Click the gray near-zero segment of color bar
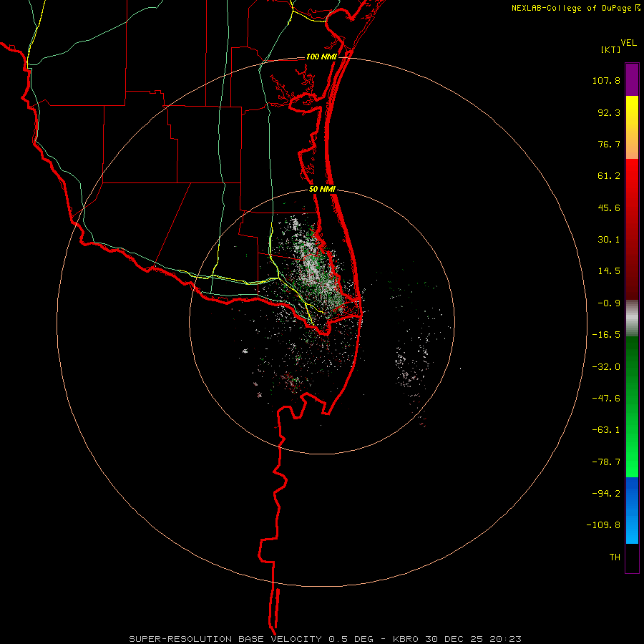The image size is (644, 644). 632,318
